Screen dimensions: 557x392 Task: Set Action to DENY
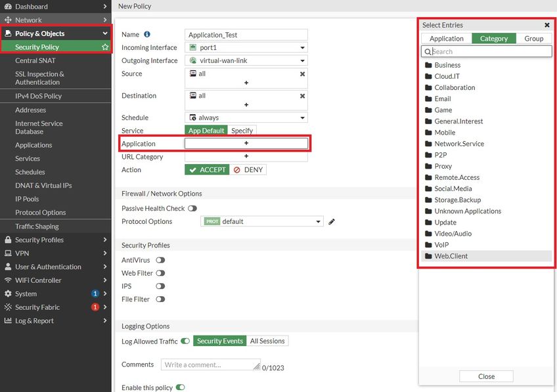(248, 169)
